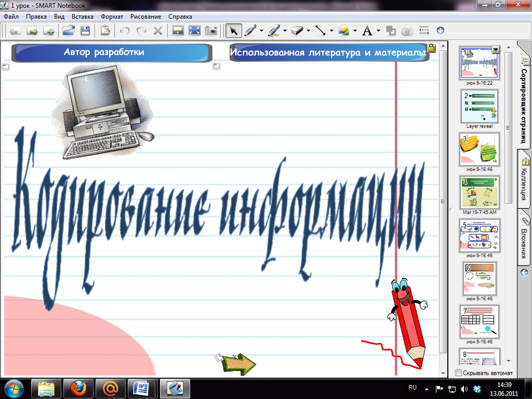This screenshot has height=399, width=532.
Task: Click the yellow lock icon on page
Action: [431, 48]
